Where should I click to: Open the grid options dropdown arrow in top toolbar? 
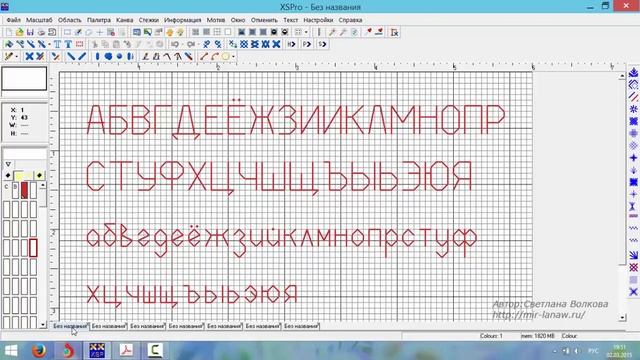[x=306, y=32]
